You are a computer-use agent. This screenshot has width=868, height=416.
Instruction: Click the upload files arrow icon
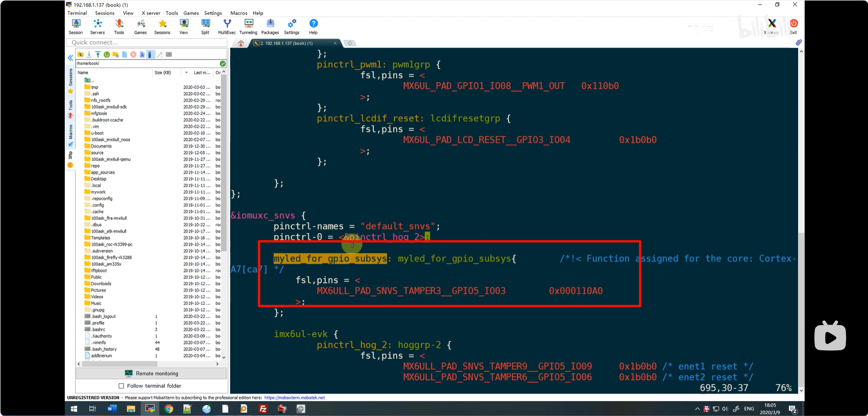(98, 55)
